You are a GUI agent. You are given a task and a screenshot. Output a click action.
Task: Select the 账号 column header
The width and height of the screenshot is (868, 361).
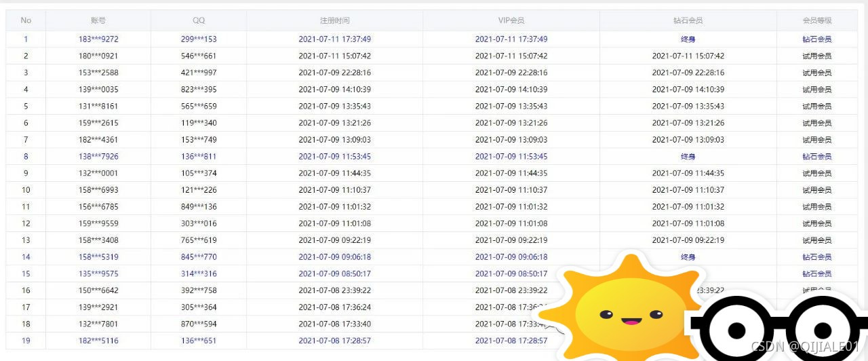pos(98,20)
